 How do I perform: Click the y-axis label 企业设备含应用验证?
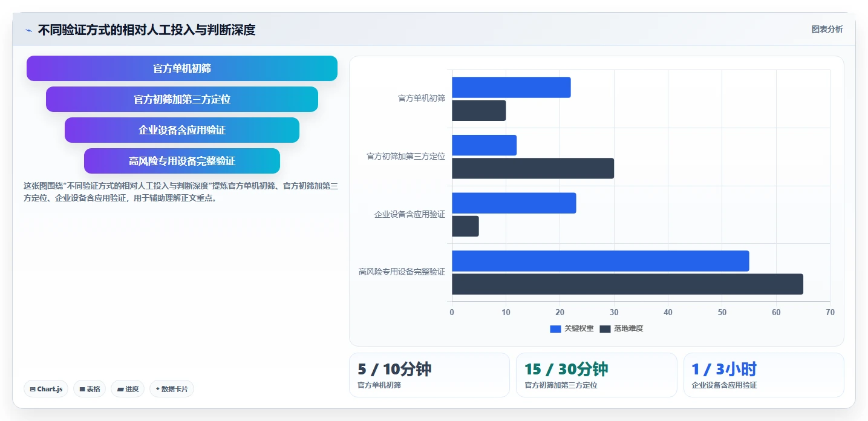pyautogui.click(x=410, y=215)
